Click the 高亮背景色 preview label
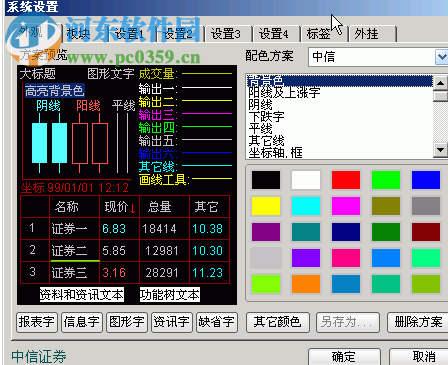This screenshot has width=448, height=365. (x=55, y=91)
